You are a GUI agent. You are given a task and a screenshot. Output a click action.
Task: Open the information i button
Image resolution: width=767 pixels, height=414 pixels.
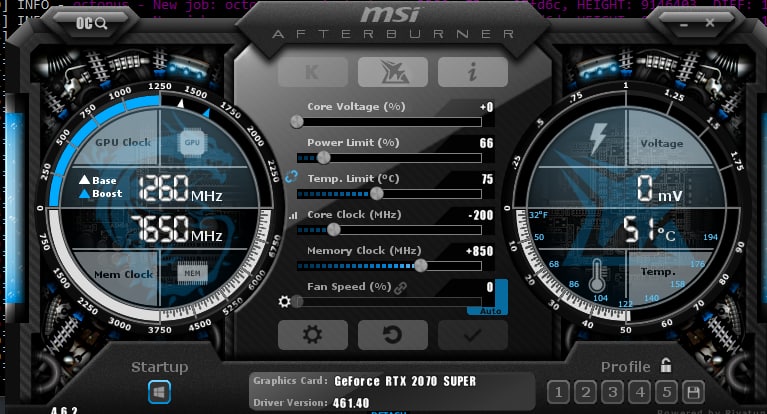coord(473,72)
